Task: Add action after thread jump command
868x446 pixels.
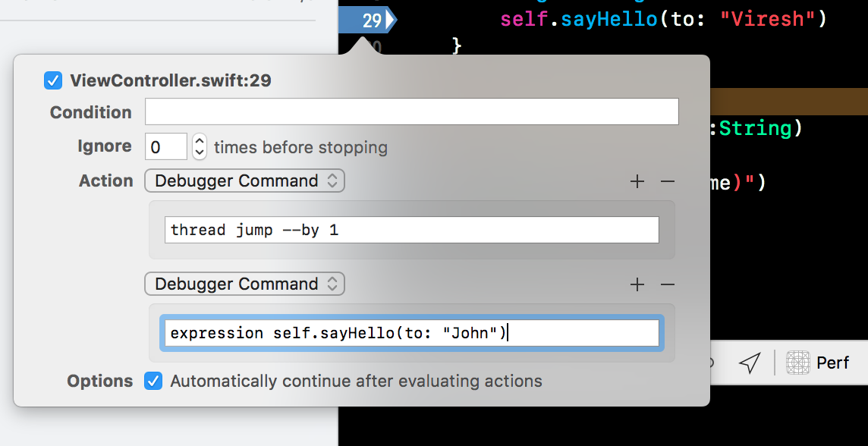Action: click(x=637, y=181)
